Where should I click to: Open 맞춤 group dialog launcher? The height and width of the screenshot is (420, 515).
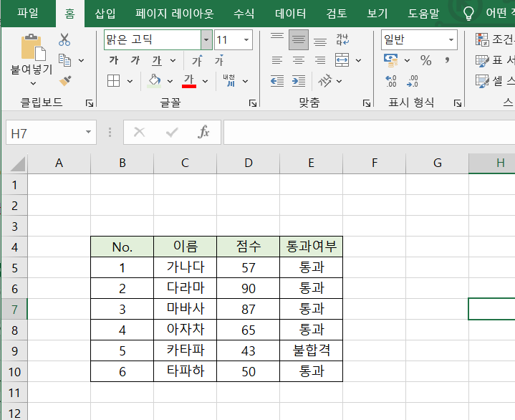coord(367,103)
